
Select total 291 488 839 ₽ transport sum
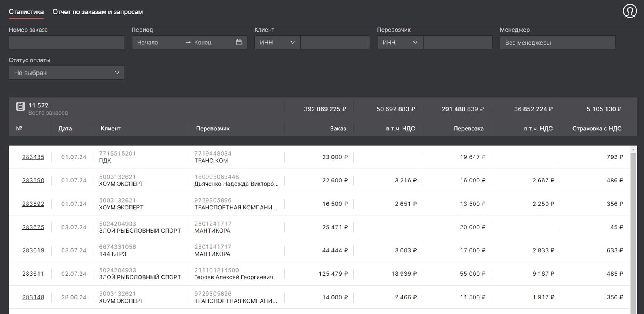pyautogui.click(x=462, y=109)
